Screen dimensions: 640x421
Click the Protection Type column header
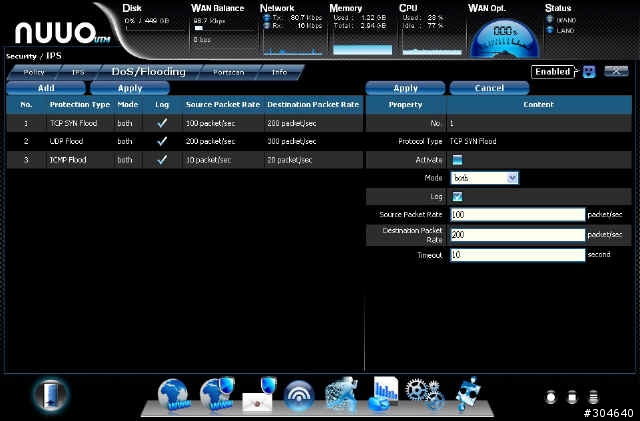(80, 105)
